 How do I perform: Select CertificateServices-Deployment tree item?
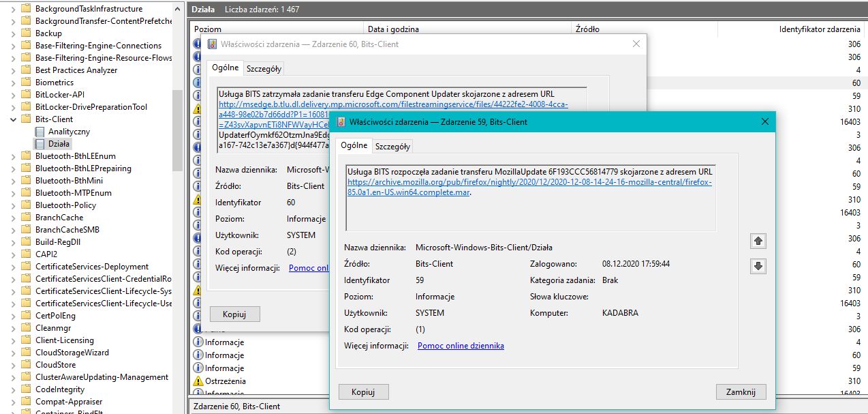click(x=92, y=267)
